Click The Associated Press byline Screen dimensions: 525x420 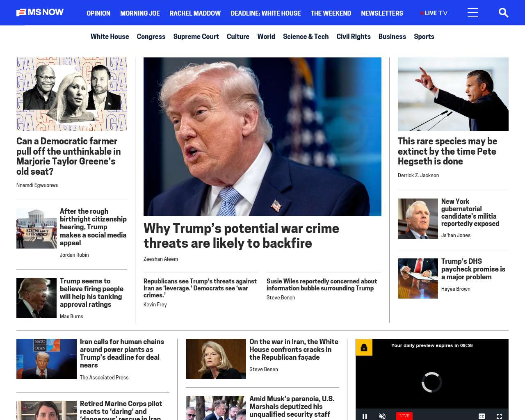[104, 378]
